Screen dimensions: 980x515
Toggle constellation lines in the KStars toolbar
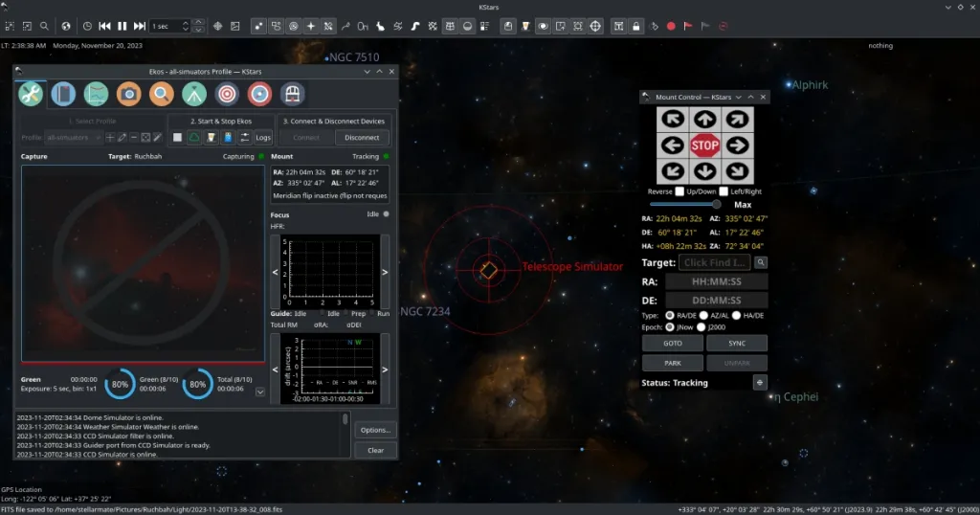pos(345,26)
